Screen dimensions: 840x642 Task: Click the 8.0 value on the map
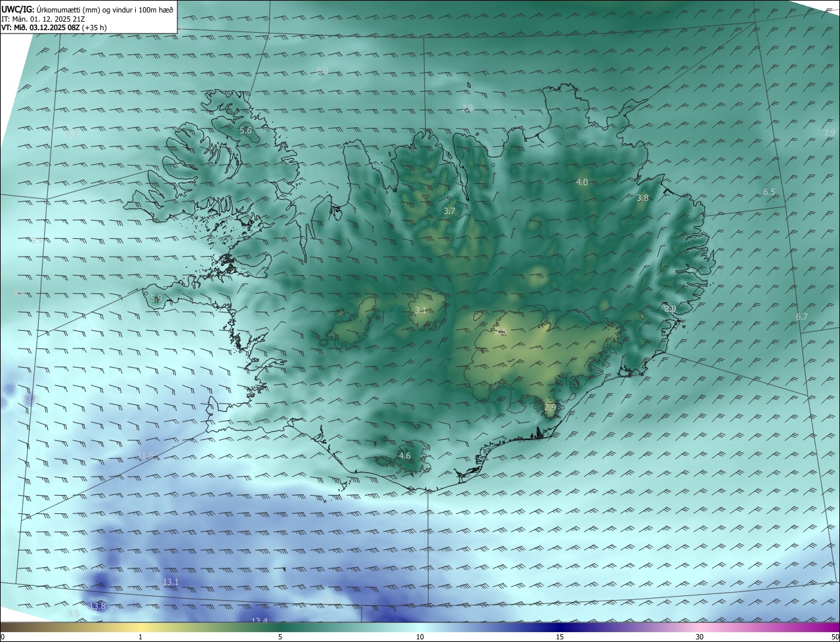pos(669,309)
